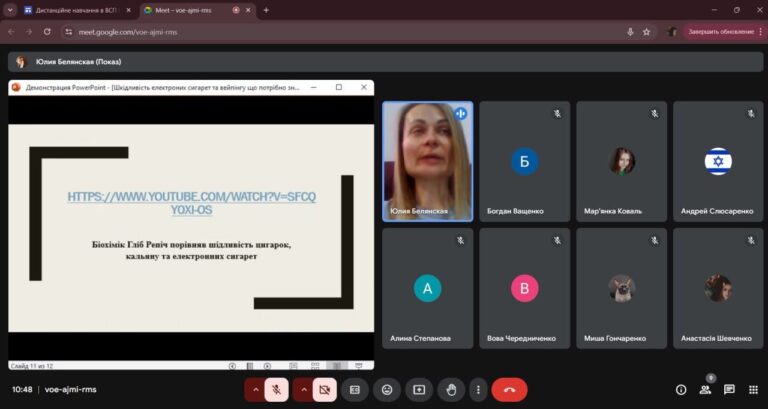Image resolution: width=768 pixels, height=409 pixels.
Task: Open Chrome three-dot menu
Action: pyautogui.click(x=761, y=32)
